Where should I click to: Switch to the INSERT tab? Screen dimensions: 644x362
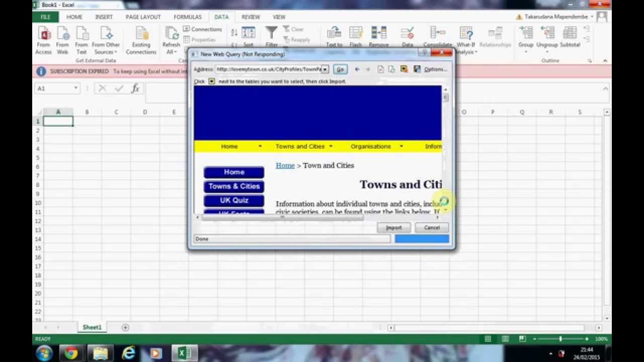(104, 17)
